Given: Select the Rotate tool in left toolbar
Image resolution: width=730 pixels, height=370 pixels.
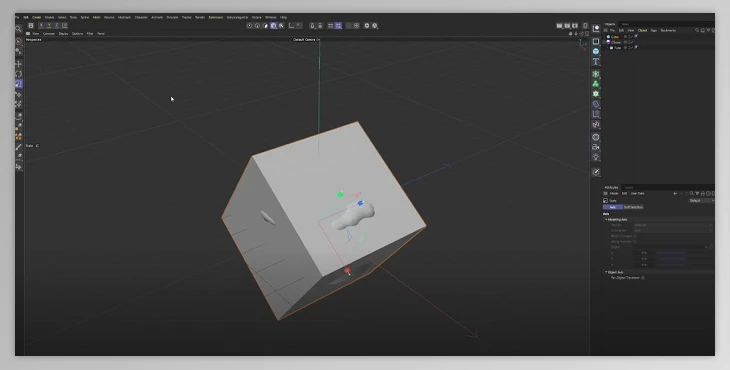Looking at the screenshot, I should (19, 74).
